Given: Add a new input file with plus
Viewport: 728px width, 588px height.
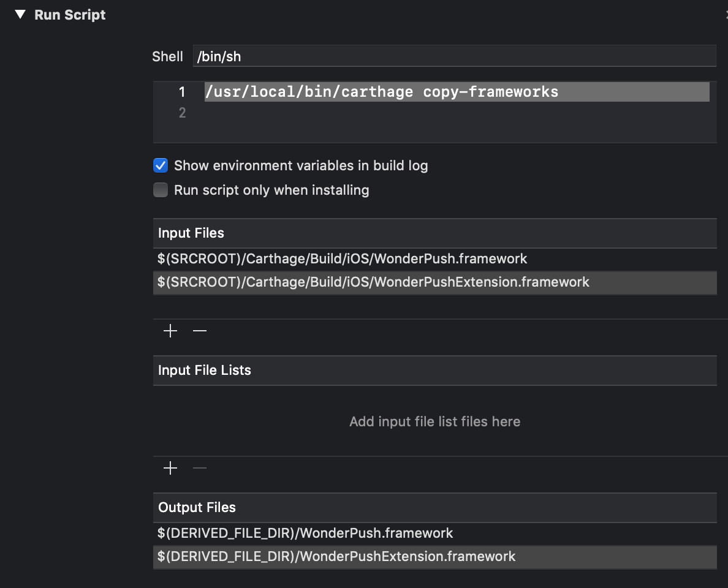Looking at the screenshot, I should [x=170, y=331].
